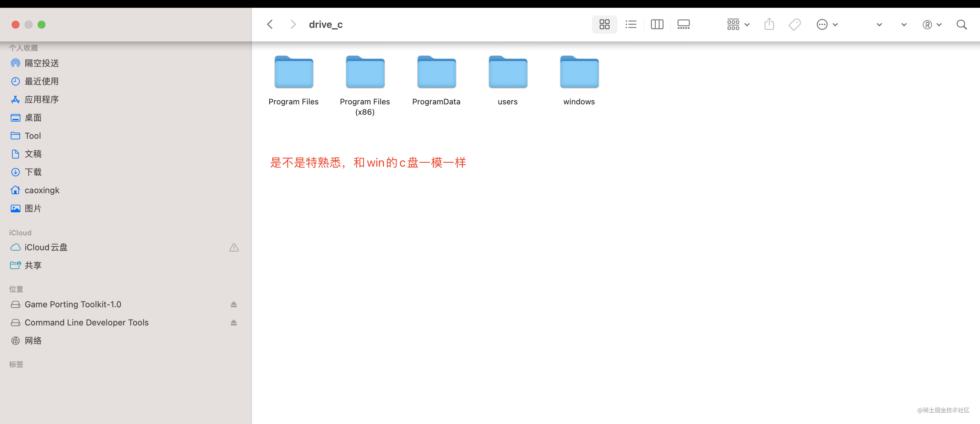The width and height of the screenshot is (980, 424).
Task: Open 最近使用 (Recents) in sidebar
Action: coord(126,81)
